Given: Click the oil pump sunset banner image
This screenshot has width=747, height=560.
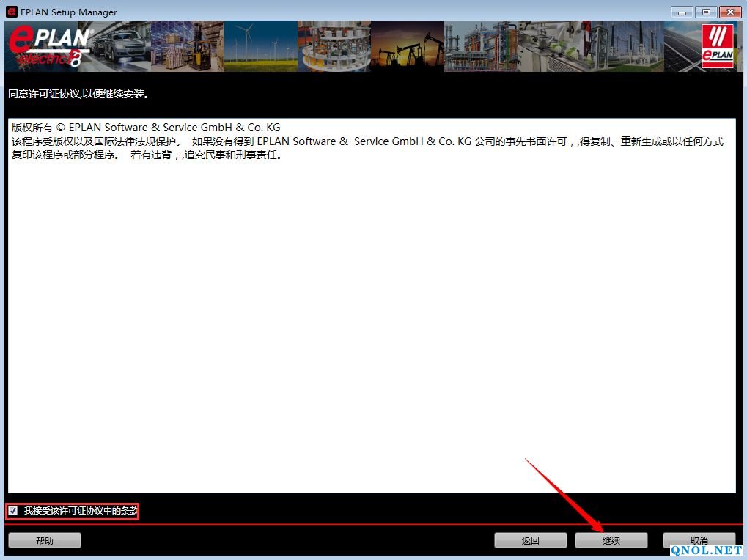Looking at the screenshot, I should click(408, 46).
